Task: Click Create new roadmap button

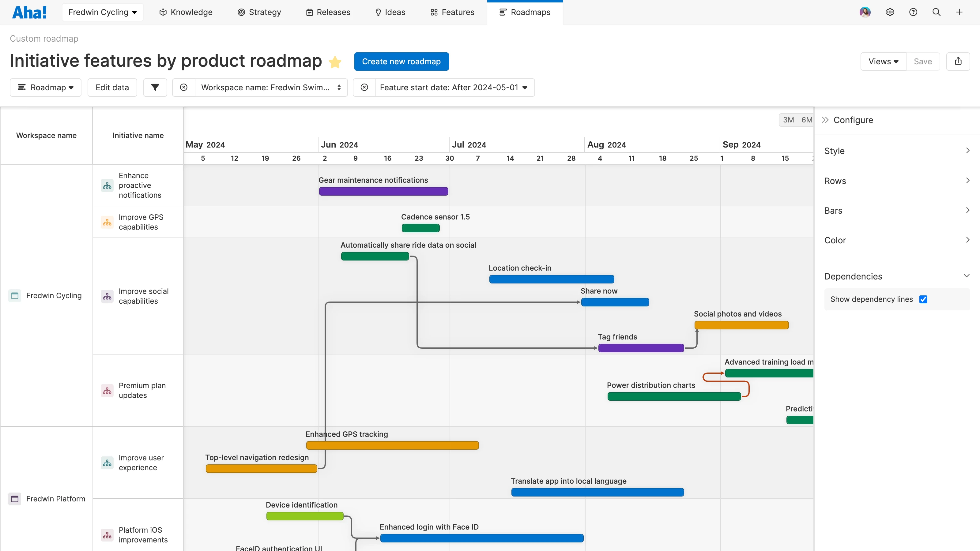Action: [x=401, y=62]
